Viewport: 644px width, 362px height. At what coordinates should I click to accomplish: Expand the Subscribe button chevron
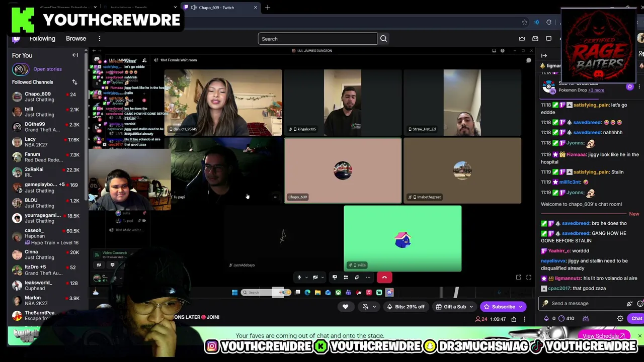coord(520,307)
